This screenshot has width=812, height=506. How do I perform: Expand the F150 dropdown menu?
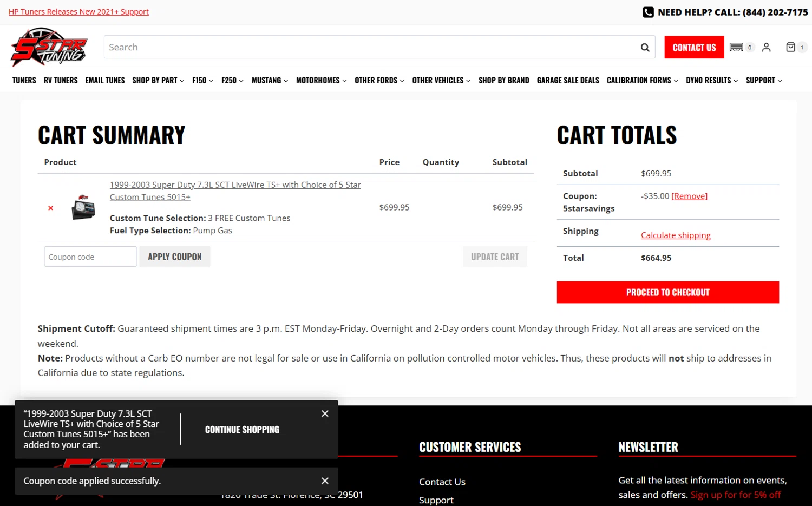coord(202,80)
